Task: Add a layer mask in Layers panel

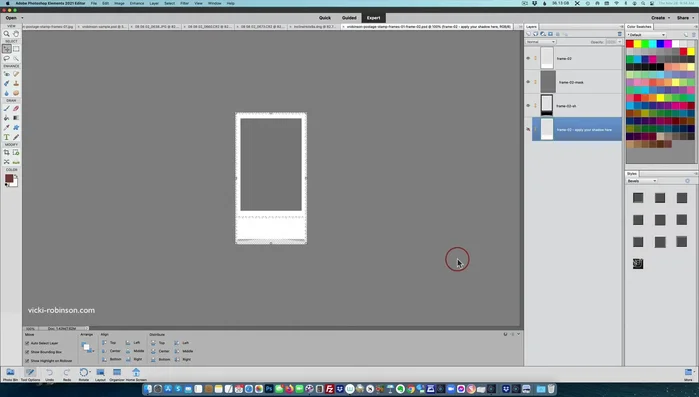Action: pos(550,34)
